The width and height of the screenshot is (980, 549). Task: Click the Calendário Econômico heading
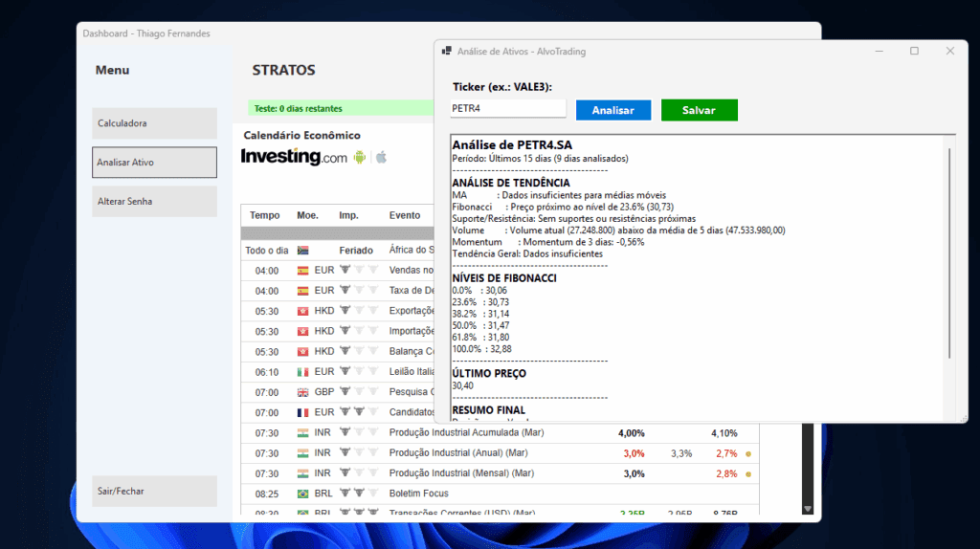click(x=301, y=135)
